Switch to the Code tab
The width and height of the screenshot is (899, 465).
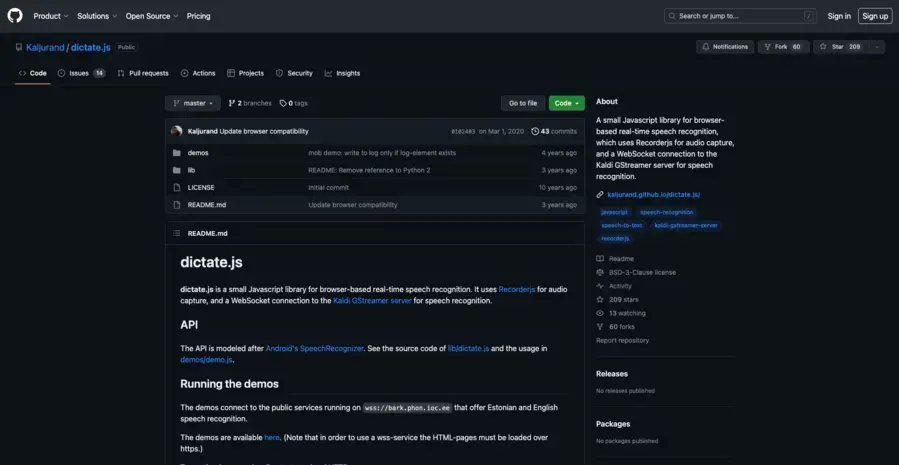pyautogui.click(x=33, y=73)
